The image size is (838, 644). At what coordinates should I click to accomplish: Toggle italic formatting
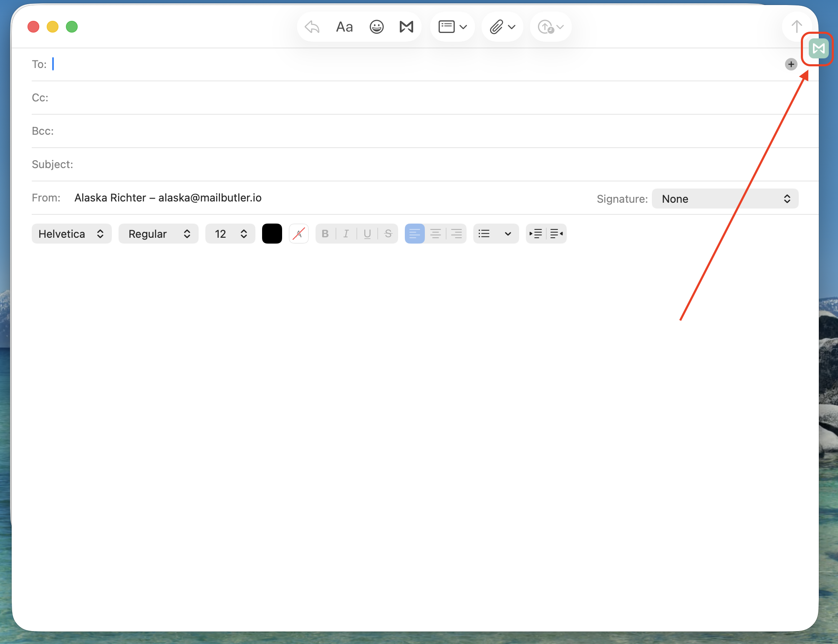click(346, 234)
